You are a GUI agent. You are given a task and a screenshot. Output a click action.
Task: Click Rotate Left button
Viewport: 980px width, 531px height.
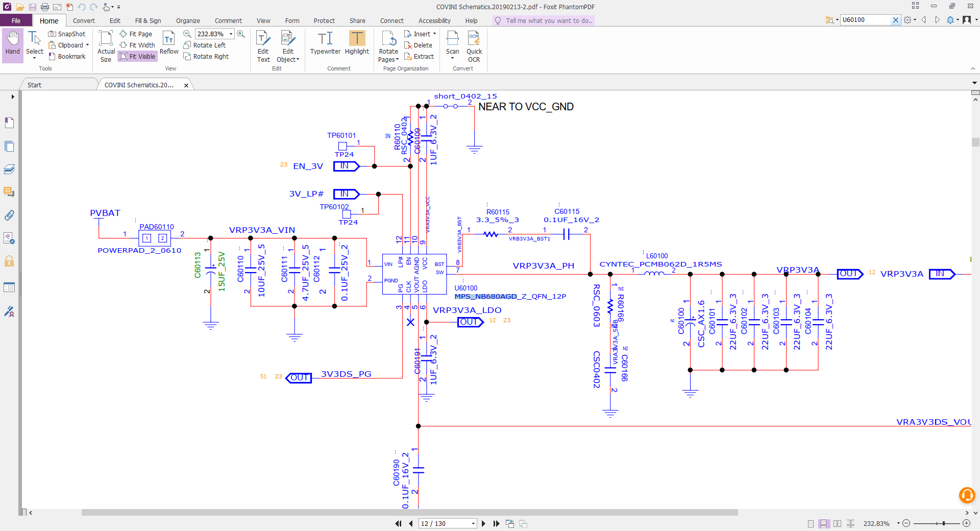pyautogui.click(x=204, y=45)
